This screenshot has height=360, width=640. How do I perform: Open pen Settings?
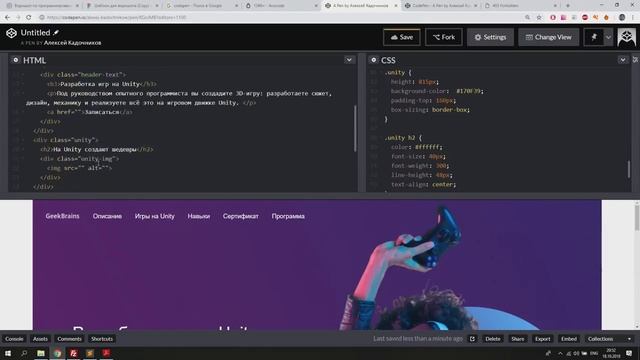tap(490, 37)
